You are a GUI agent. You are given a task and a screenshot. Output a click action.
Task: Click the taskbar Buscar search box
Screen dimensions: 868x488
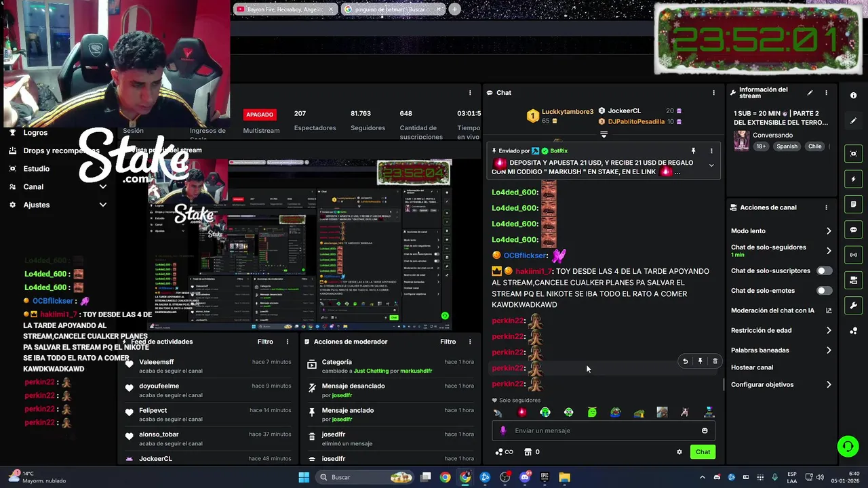[x=366, y=477]
